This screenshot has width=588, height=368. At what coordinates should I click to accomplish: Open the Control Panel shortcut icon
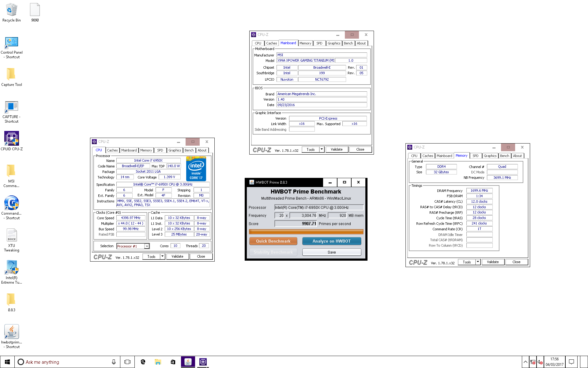[x=12, y=48]
